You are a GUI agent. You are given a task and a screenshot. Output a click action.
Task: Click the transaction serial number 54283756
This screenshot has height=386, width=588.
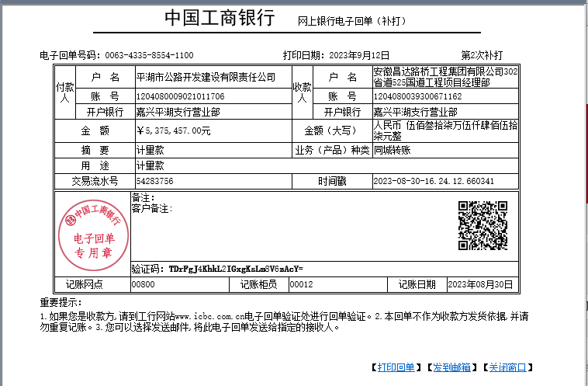(x=154, y=181)
